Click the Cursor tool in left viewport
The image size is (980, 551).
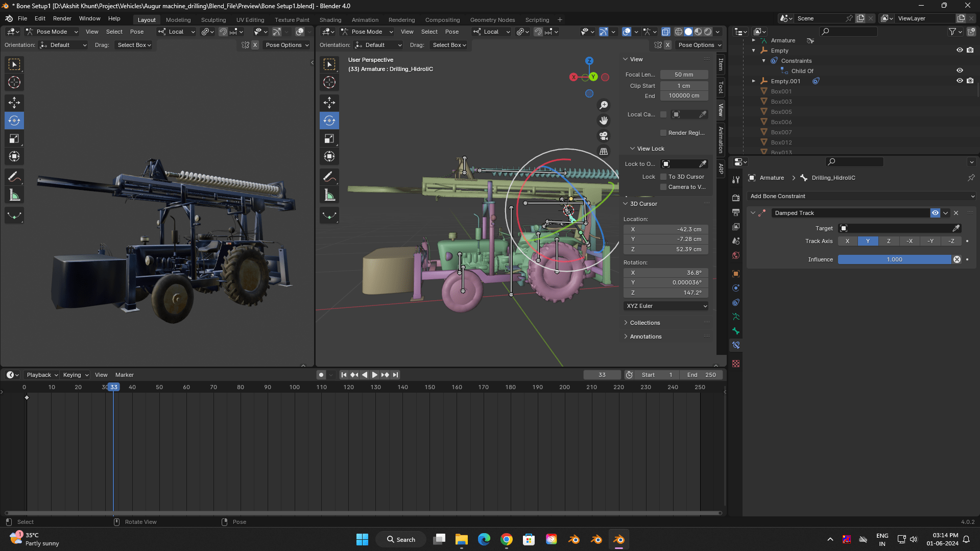click(14, 82)
